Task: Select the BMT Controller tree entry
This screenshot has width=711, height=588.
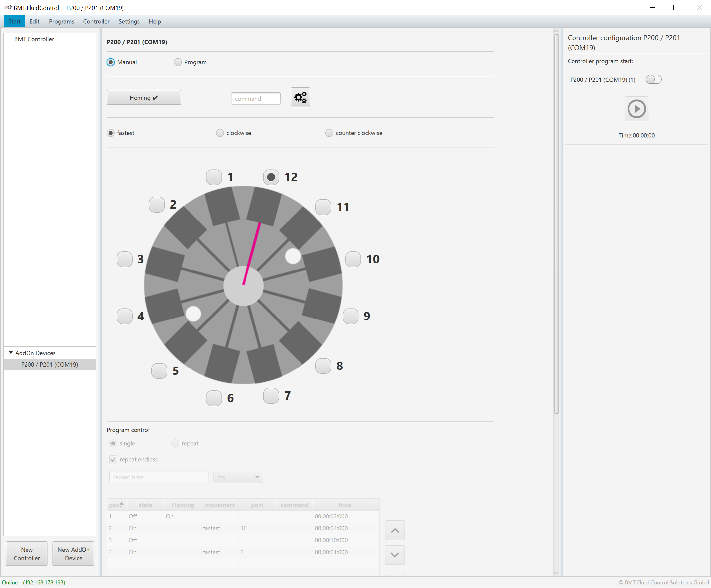Action: coord(34,39)
